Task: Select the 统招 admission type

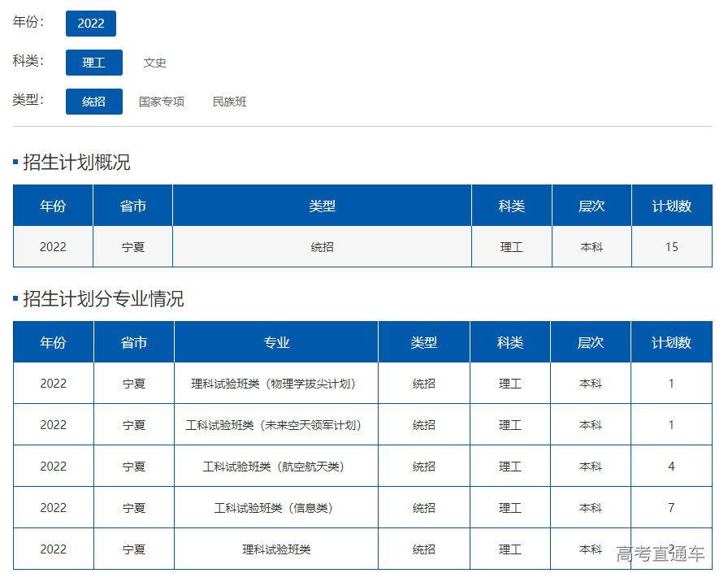Action: point(94,102)
